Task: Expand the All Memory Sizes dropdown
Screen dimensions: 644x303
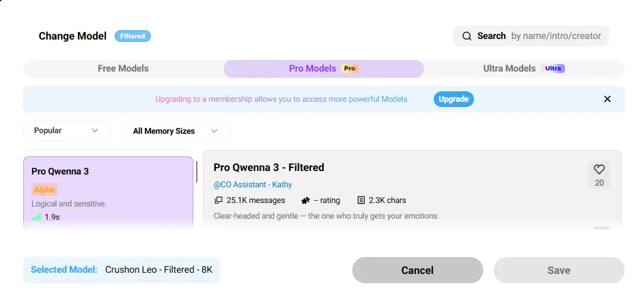Action: coord(175,131)
